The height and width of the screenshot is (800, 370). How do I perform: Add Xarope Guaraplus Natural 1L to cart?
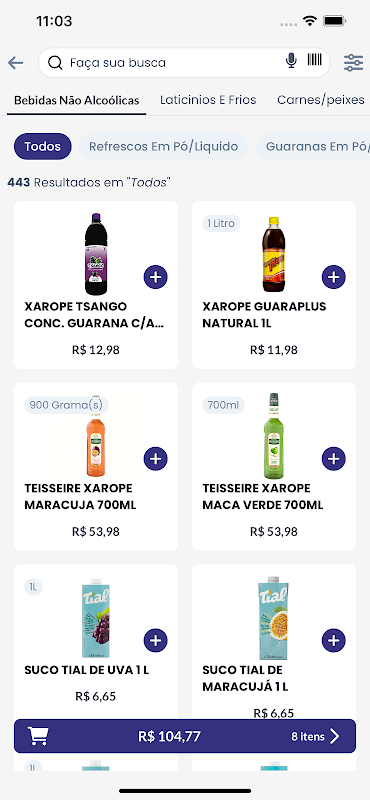[x=334, y=277]
